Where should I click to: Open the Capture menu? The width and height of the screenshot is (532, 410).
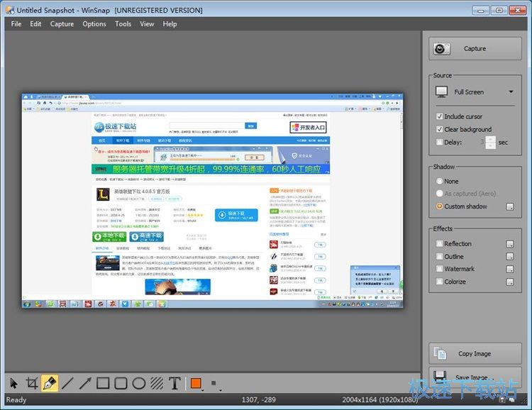[62, 23]
